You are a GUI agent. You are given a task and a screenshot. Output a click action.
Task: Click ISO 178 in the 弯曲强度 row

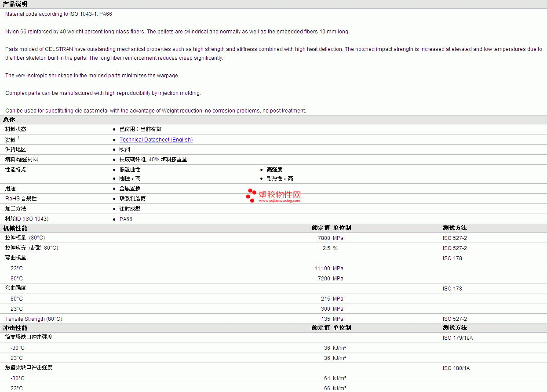pos(452,289)
